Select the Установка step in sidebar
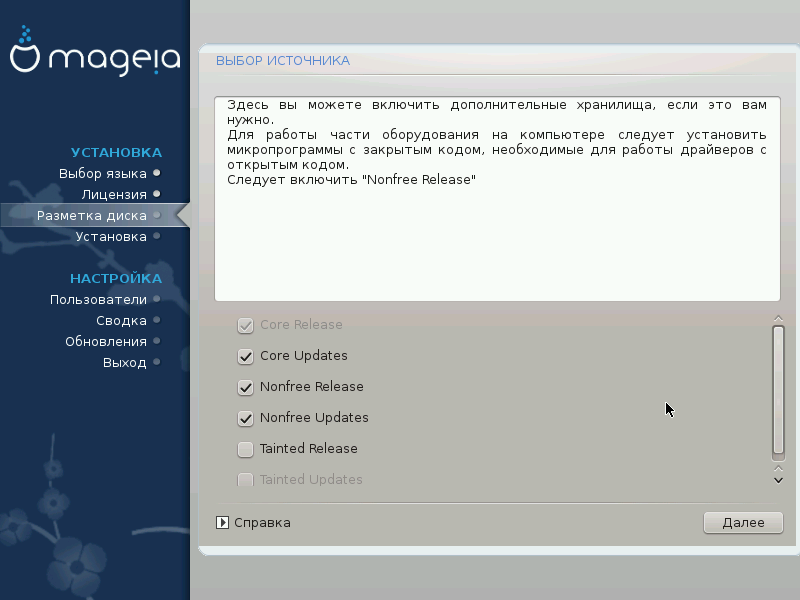 [111, 236]
